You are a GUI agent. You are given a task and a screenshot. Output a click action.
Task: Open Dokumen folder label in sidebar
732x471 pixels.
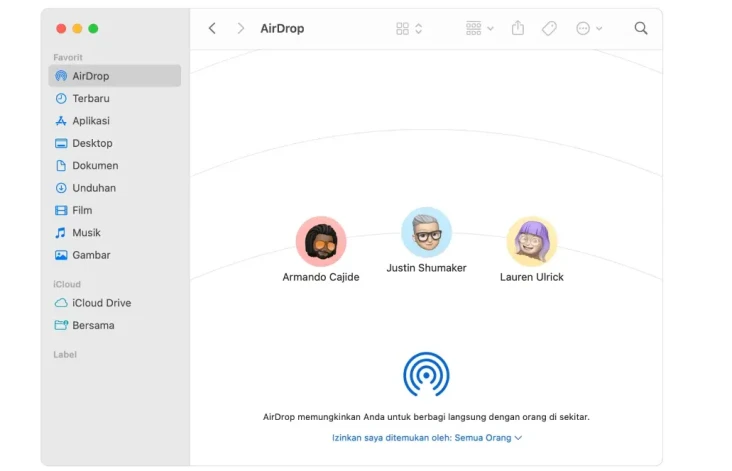click(x=95, y=165)
